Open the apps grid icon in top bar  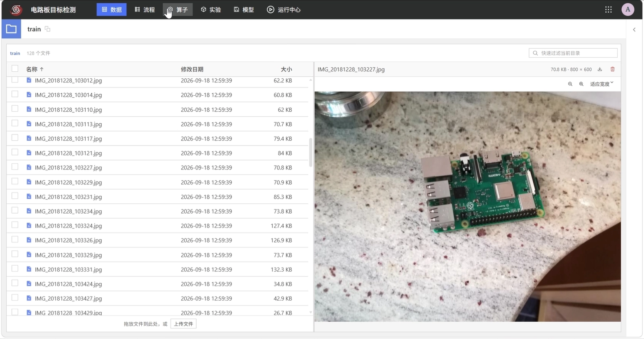(x=609, y=9)
